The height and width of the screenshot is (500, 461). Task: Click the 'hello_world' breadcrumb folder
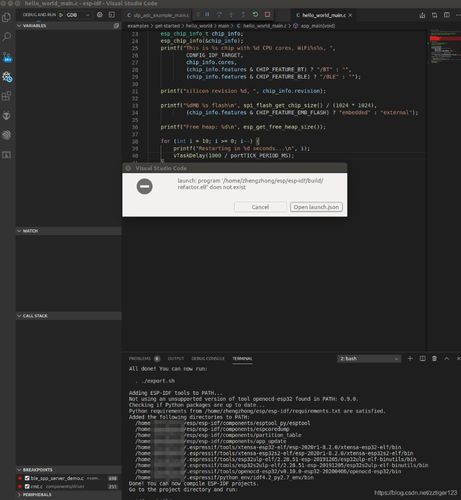tap(199, 26)
